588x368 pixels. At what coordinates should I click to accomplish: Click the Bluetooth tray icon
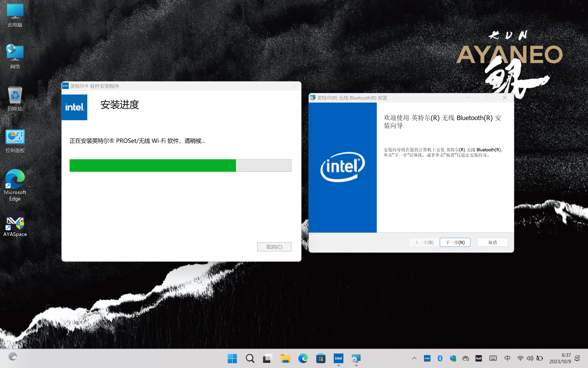click(x=440, y=358)
